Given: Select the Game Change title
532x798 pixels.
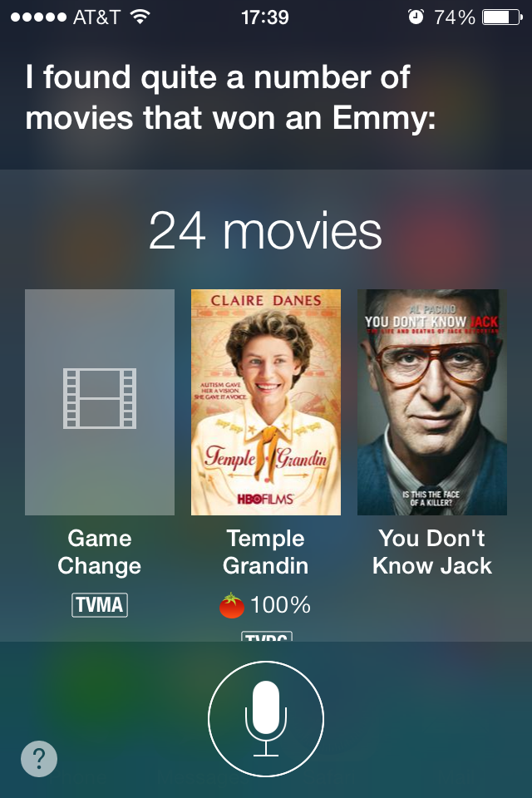Looking at the screenshot, I should coord(99,552).
